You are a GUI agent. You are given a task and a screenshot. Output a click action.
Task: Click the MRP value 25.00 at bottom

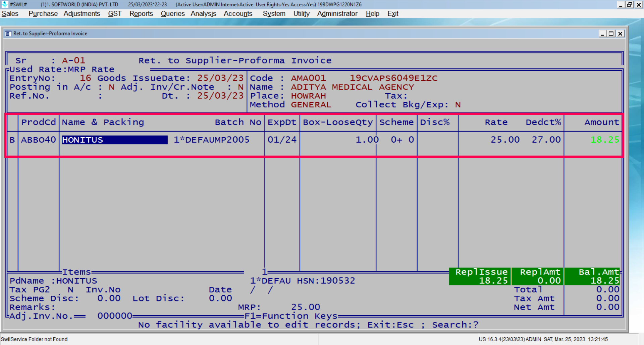(x=305, y=307)
